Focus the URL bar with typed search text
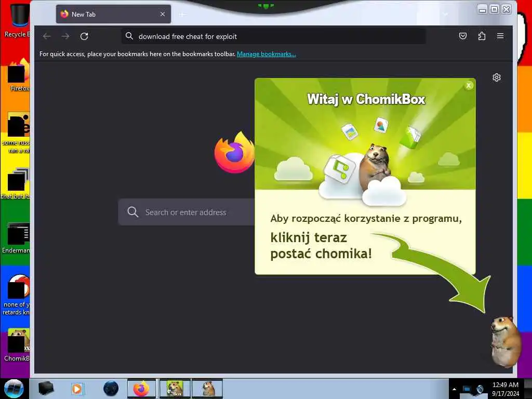Image resolution: width=532 pixels, height=399 pixels. coord(273,36)
